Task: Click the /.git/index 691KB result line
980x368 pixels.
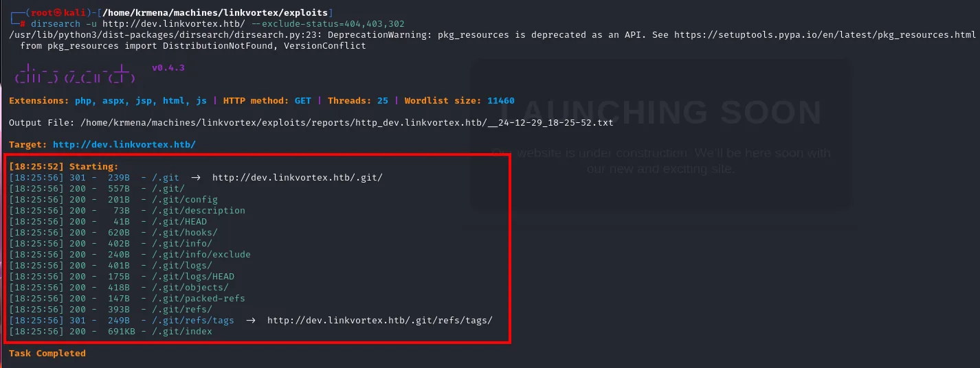Action: pos(111,332)
